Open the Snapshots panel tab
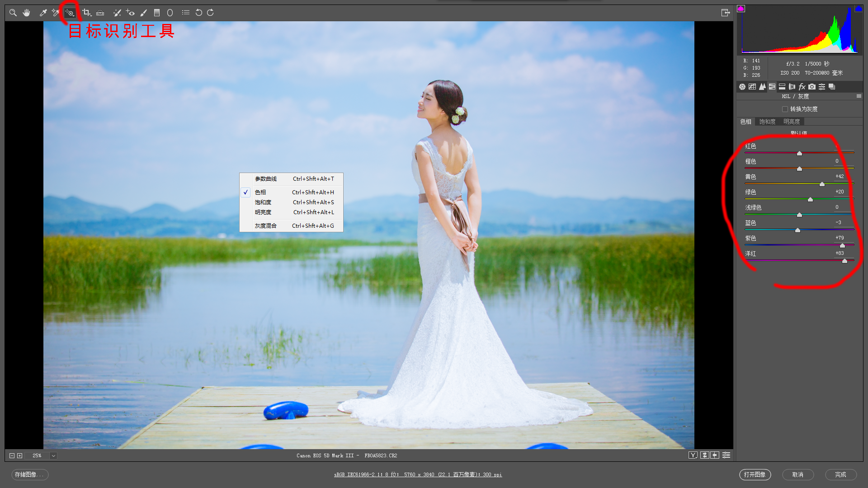 point(832,87)
